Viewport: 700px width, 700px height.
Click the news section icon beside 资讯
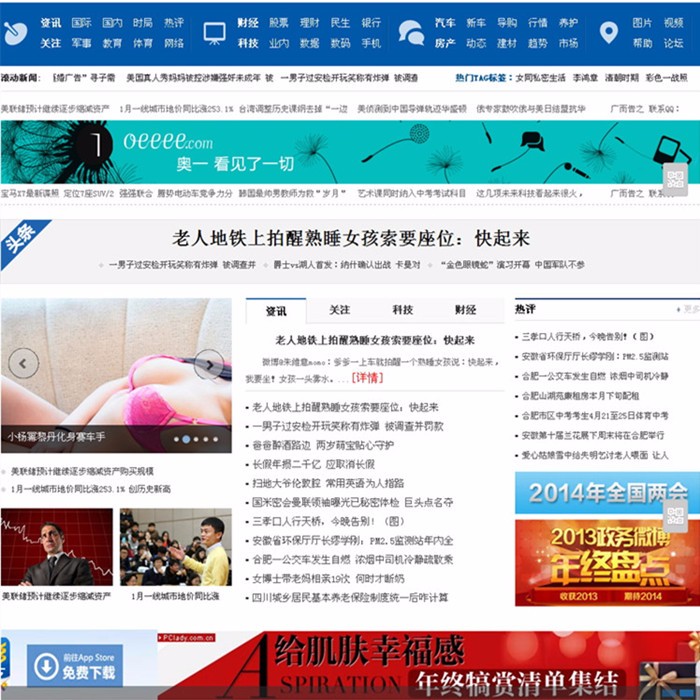[15, 33]
